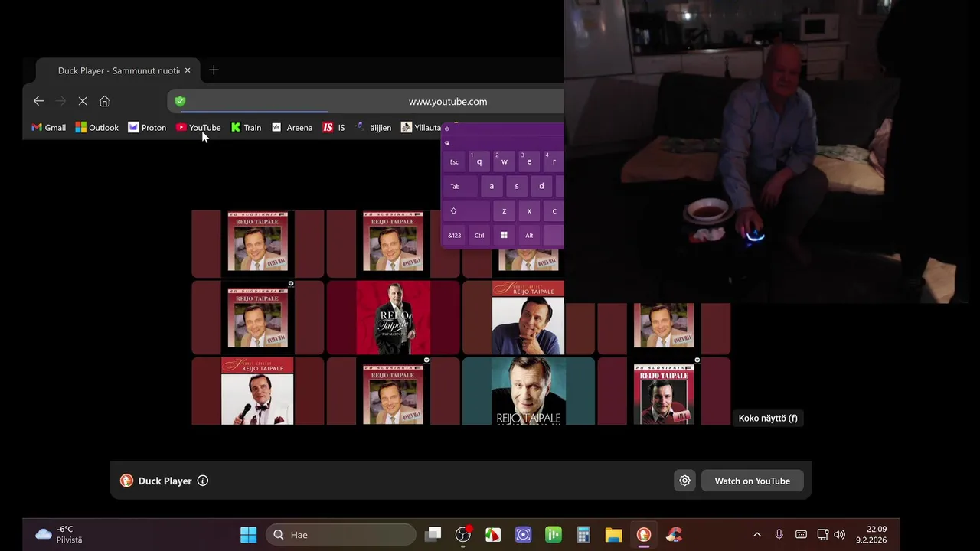The height and width of the screenshot is (551, 980).
Task: Toggle the touch keyboard tray icon
Action: tap(801, 535)
